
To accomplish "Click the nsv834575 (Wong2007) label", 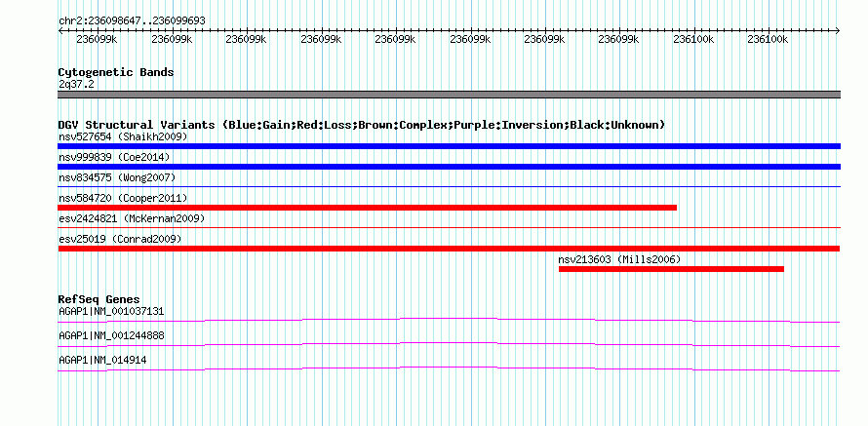I will pyautogui.click(x=117, y=177).
